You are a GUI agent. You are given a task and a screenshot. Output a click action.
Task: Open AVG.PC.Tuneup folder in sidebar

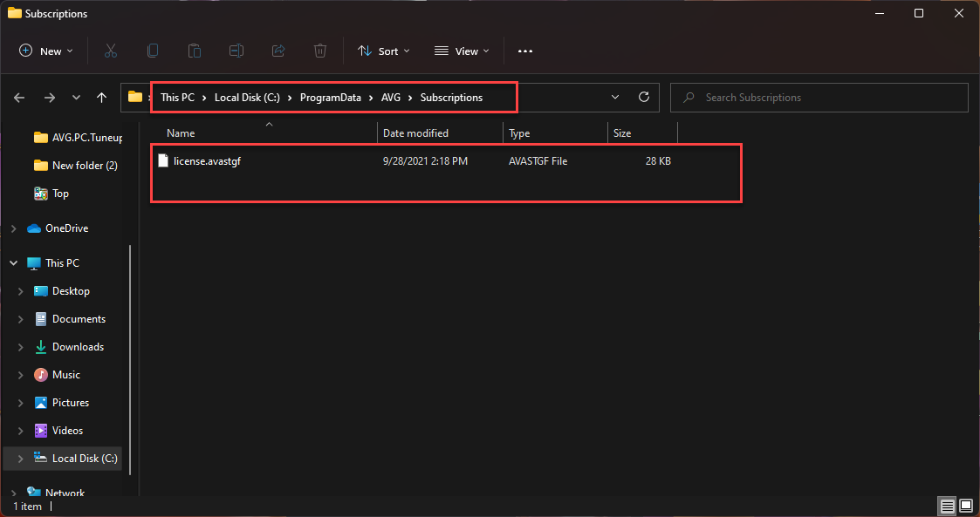click(79, 138)
